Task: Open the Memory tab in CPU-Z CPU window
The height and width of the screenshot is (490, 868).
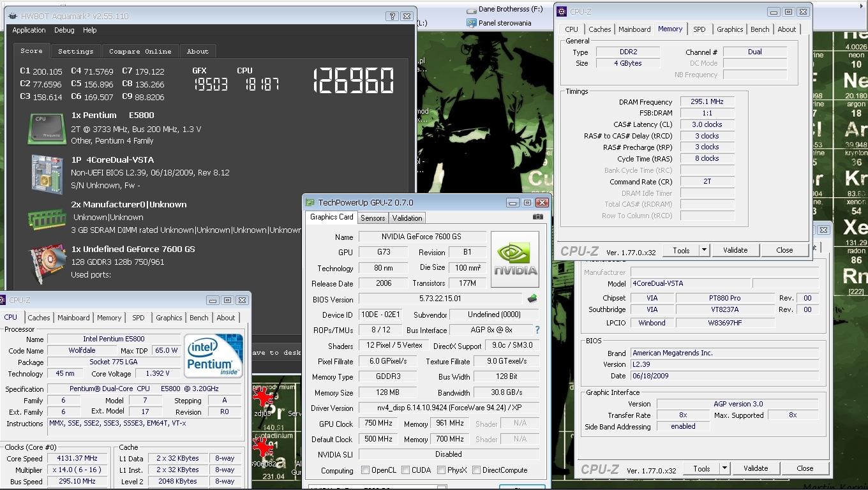Action: [109, 318]
